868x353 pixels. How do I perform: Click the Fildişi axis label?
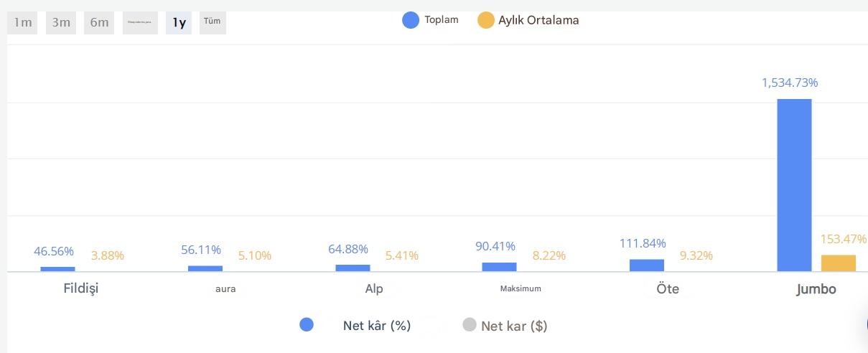[81, 289]
